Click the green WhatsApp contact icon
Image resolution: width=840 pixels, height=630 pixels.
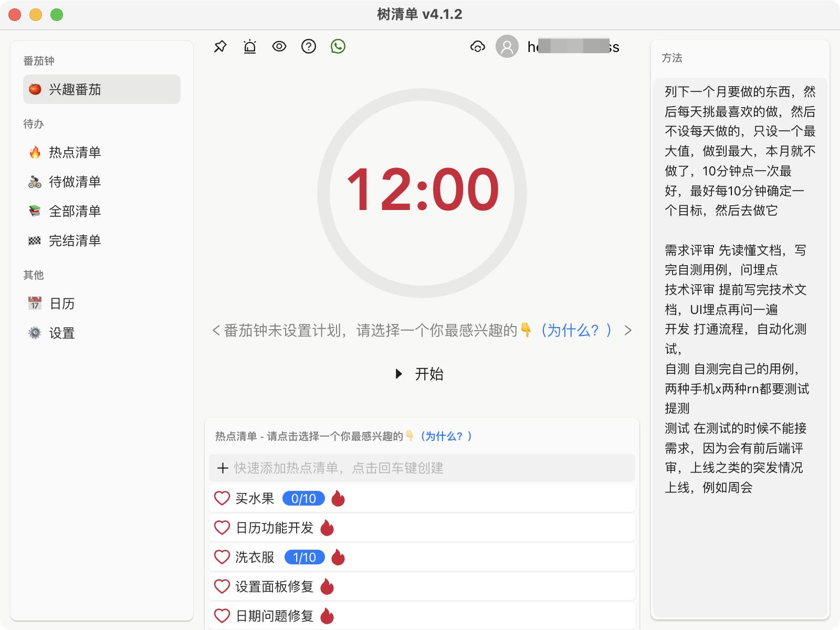coord(338,47)
